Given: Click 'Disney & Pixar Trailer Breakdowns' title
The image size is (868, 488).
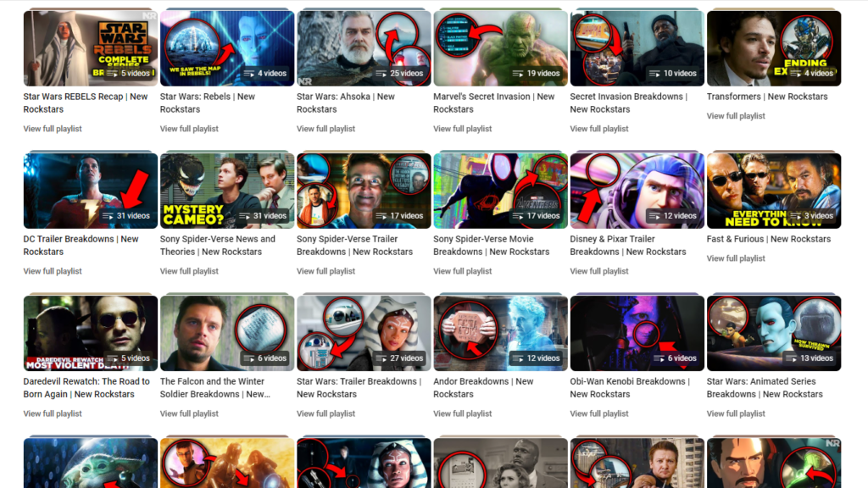Looking at the screenshot, I should pos(628,245).
